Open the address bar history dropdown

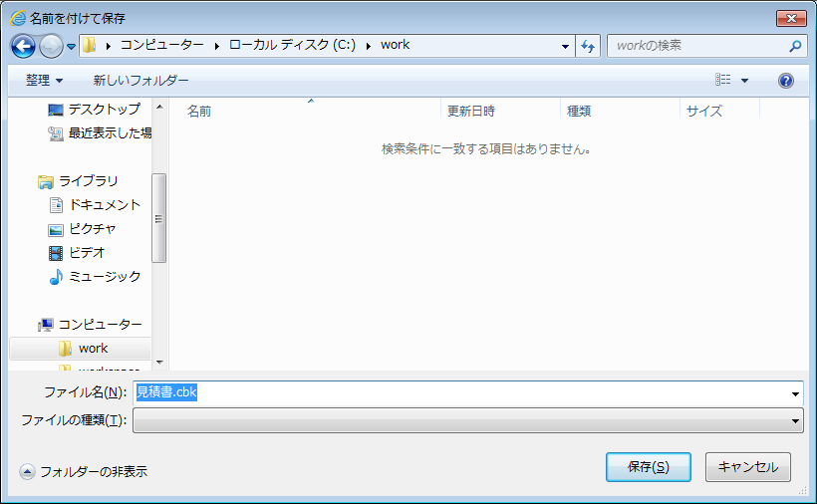click(x=565, y=47)
